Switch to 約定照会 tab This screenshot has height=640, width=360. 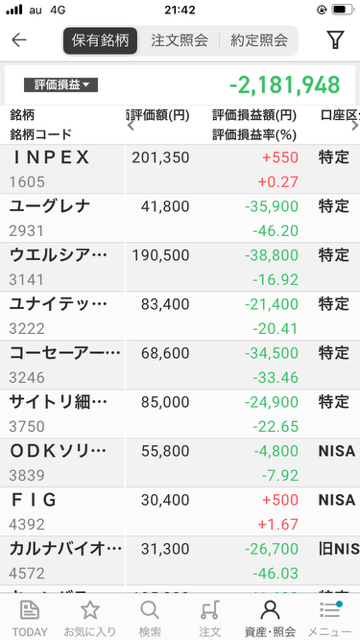tap(259, 40)
